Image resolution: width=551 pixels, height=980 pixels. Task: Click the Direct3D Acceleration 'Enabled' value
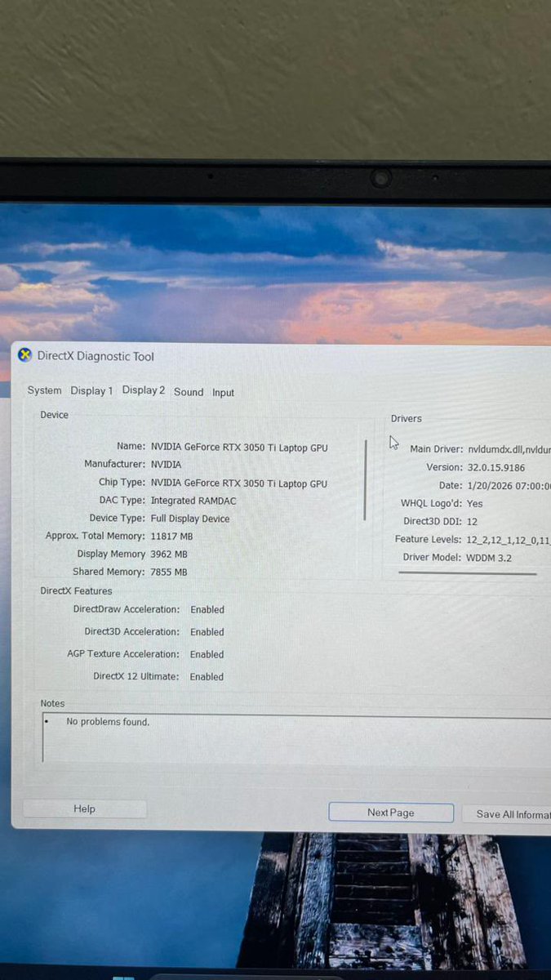(207, 632)
